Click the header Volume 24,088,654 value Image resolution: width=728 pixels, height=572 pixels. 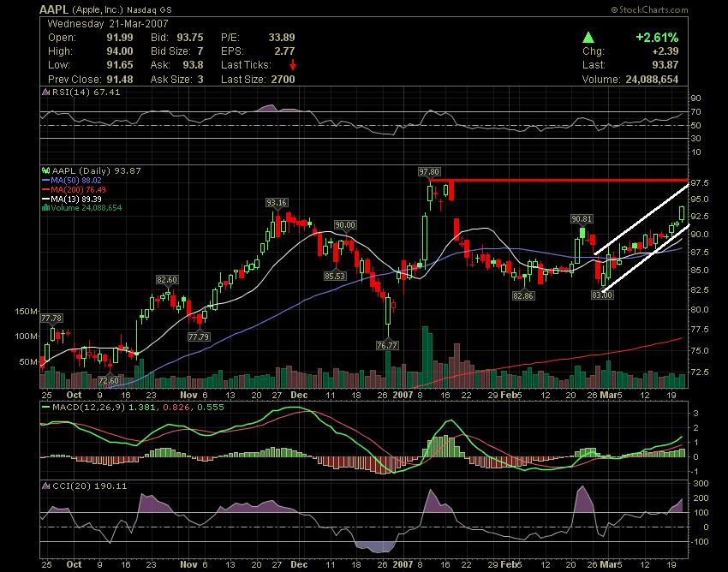(x=652, y=80)
